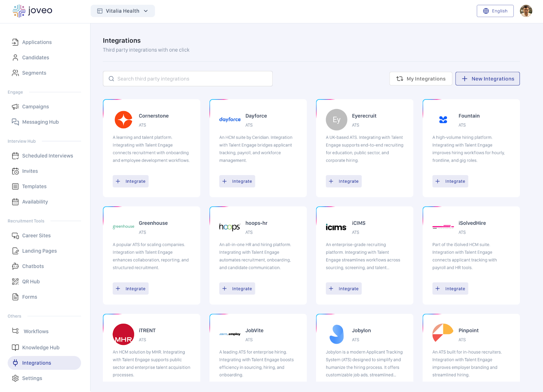Viewport: 543px width, 392px height.
Task: Open My Integrations
Action: pos(420,79)
